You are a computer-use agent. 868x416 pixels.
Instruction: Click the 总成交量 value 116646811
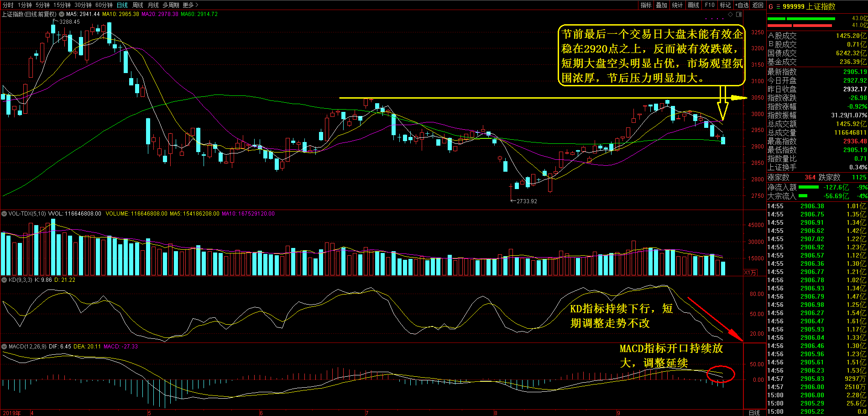point(850,132)
